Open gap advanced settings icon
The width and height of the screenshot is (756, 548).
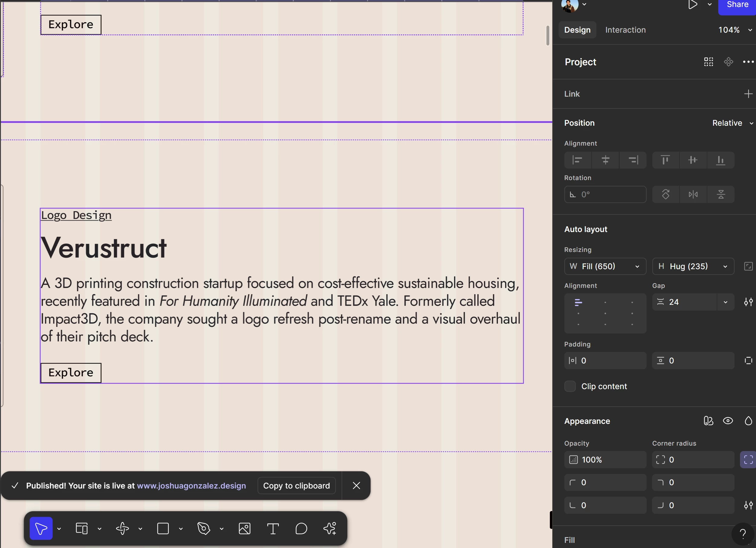(748, 302)
